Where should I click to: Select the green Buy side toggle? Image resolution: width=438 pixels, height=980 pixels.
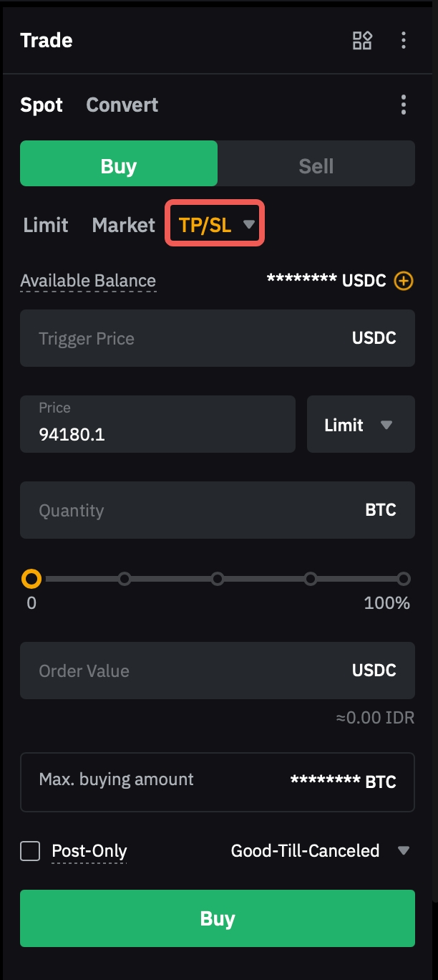click(x=119, y=166)
